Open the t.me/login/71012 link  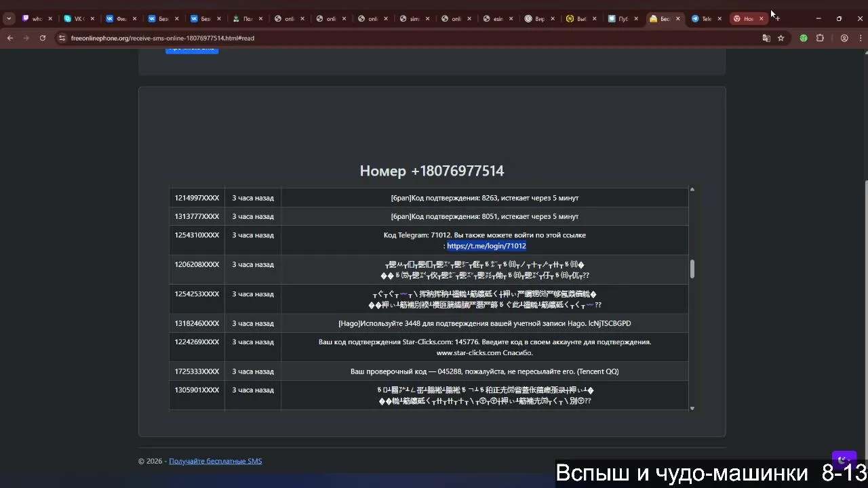[486, 246]
